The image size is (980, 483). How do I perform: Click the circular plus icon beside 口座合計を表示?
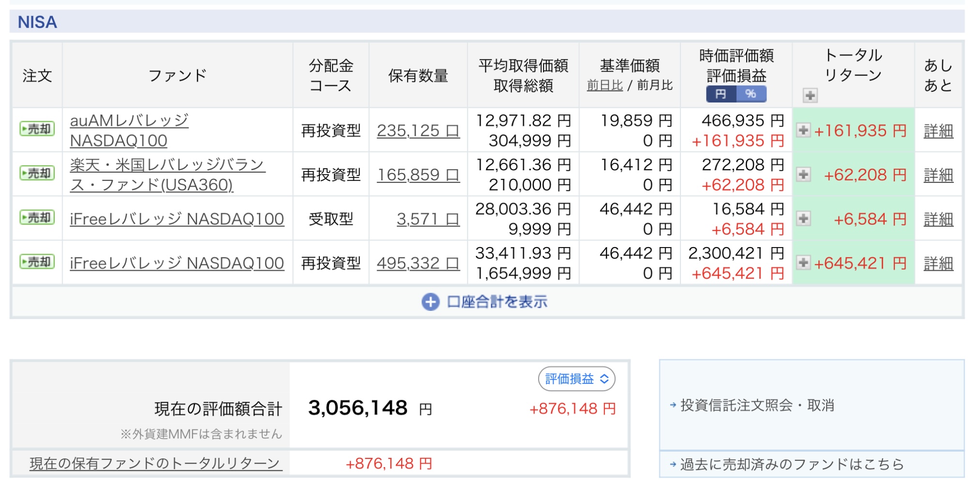pyautogui.click(x=430, y=302)
